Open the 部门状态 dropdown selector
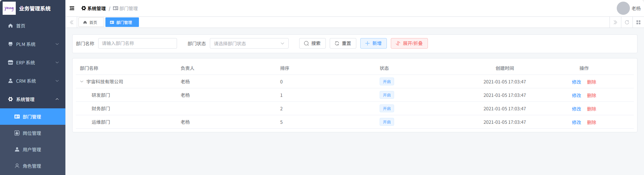 click(x=249, y=43)
